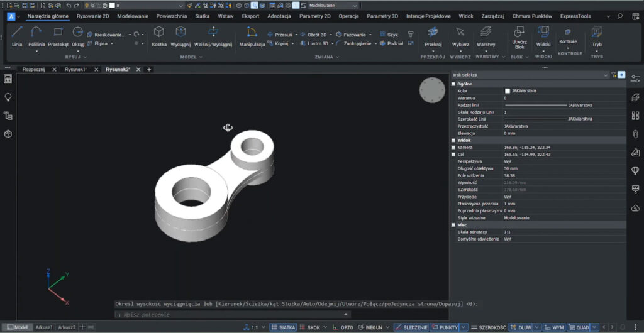644x333 pixels.
Task: Click the Obrót 3D button
Action: pyautogui.click(x=314, y=35)
